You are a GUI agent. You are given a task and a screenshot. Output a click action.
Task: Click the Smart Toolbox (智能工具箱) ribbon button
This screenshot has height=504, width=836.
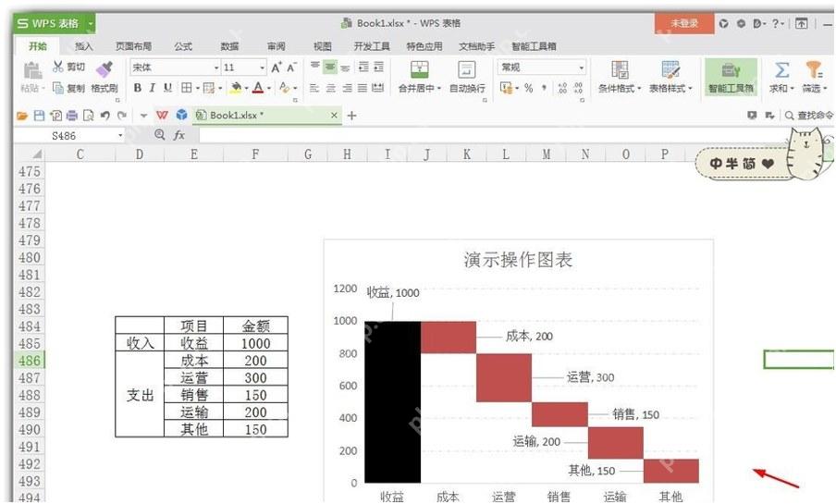tap(731, 76)
